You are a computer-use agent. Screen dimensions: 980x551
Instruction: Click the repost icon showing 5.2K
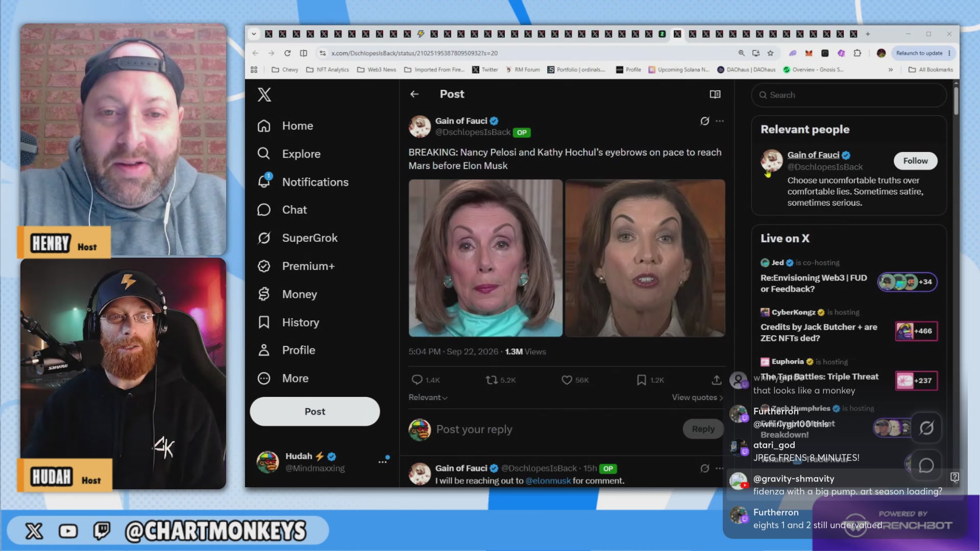(492, 380)
